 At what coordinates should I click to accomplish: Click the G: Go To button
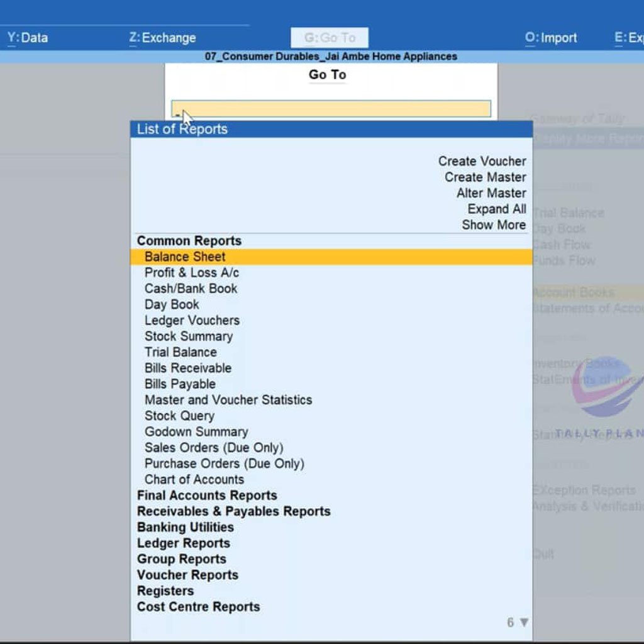pyautogui.click(x=330, y=38)
